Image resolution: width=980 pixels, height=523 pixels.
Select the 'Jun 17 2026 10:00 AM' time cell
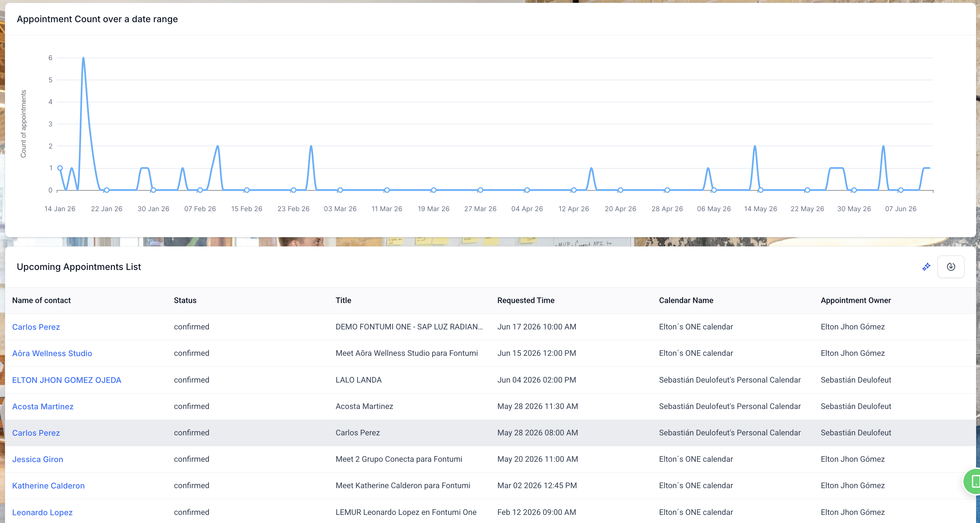click(x=537, y=327)
